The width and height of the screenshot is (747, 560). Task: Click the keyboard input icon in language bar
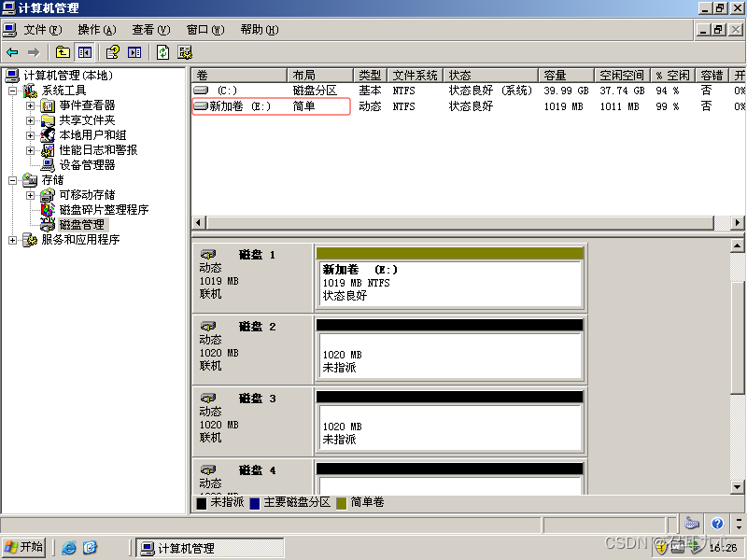692,524
